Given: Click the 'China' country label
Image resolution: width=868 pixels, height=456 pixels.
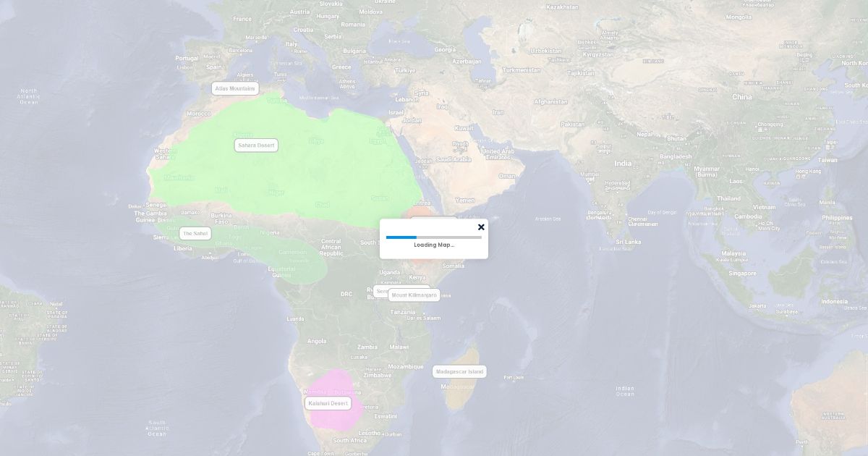Looking at the screenshot, I should pos(741,97).
